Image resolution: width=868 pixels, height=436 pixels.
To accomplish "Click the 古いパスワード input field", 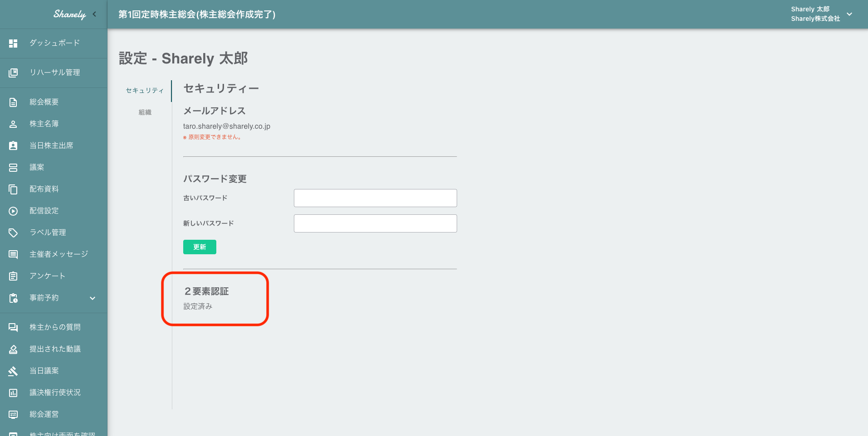I will [x=375, y=198].
